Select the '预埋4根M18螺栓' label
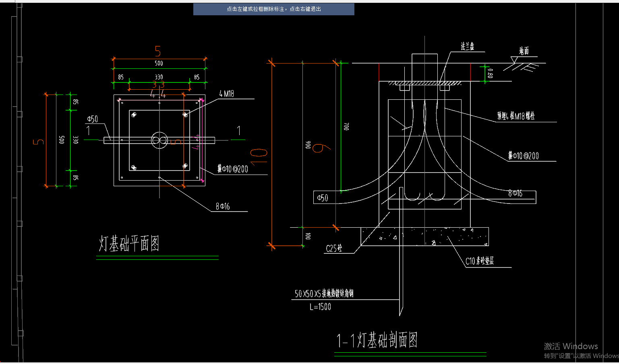 tap(516, 116)
